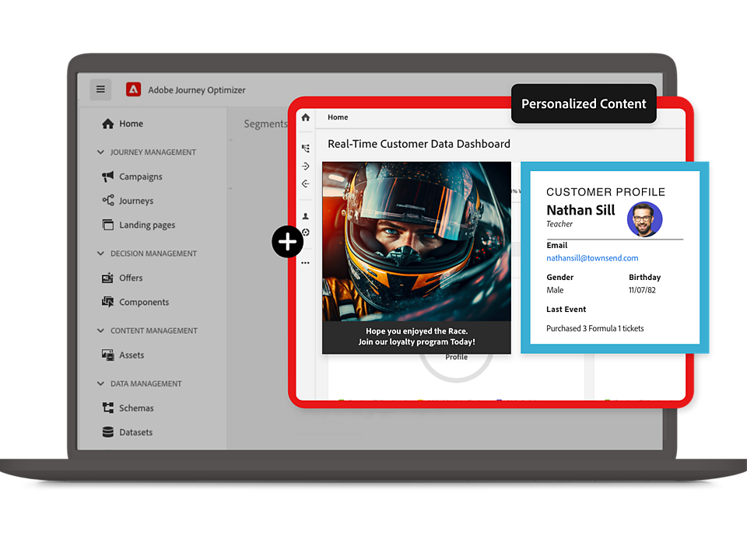Select the Components icon in sidebar
Screen dimensions: 747x560
[107, 302]
